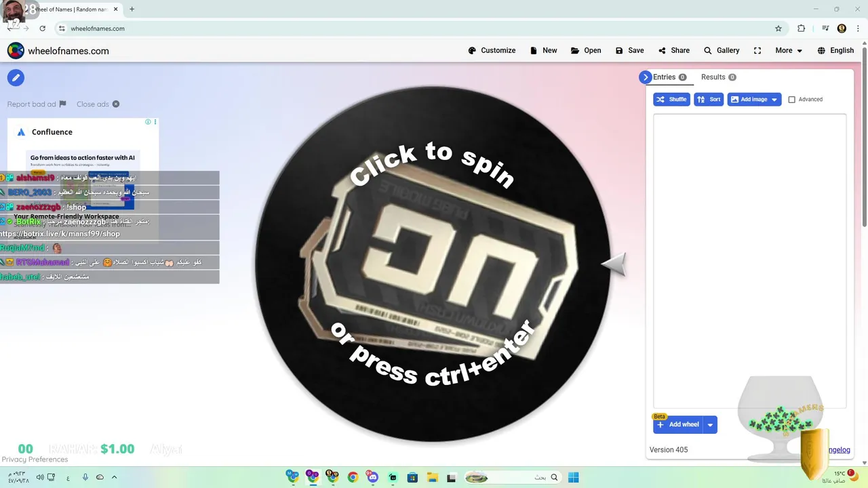The image size is (868, 488).
Task: Open a new browser tab
Action: coord(132,9)
